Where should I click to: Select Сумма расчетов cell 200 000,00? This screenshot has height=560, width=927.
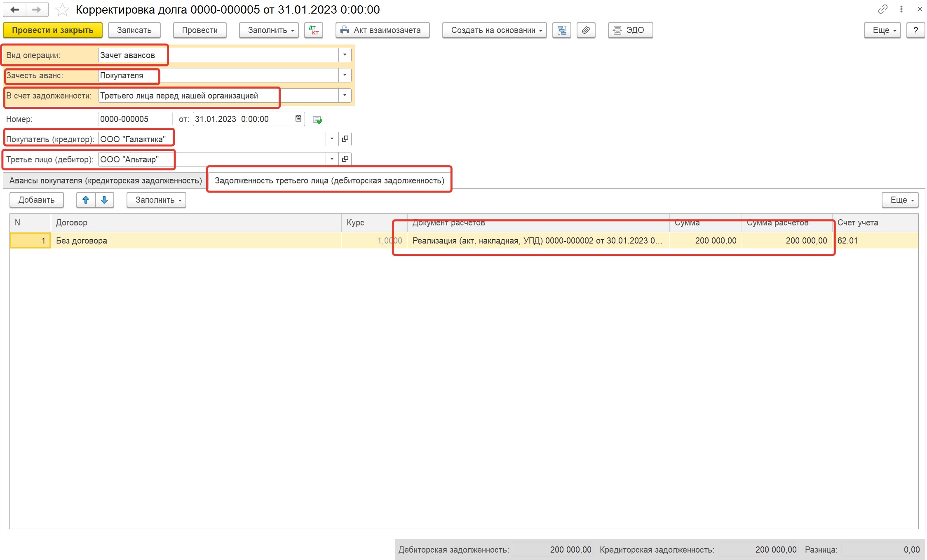(x=787, y=241)
